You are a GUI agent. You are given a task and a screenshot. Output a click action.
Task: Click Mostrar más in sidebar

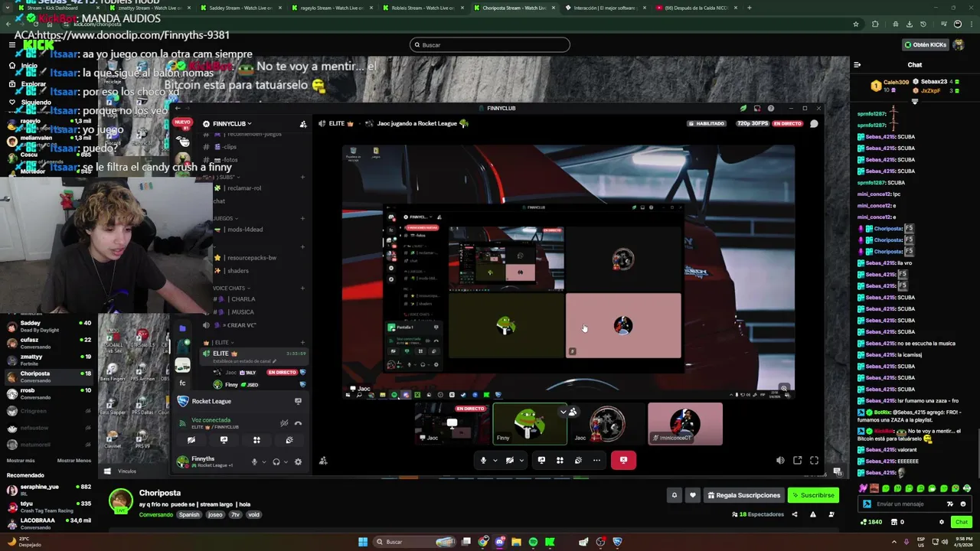(x=21, y=461)
